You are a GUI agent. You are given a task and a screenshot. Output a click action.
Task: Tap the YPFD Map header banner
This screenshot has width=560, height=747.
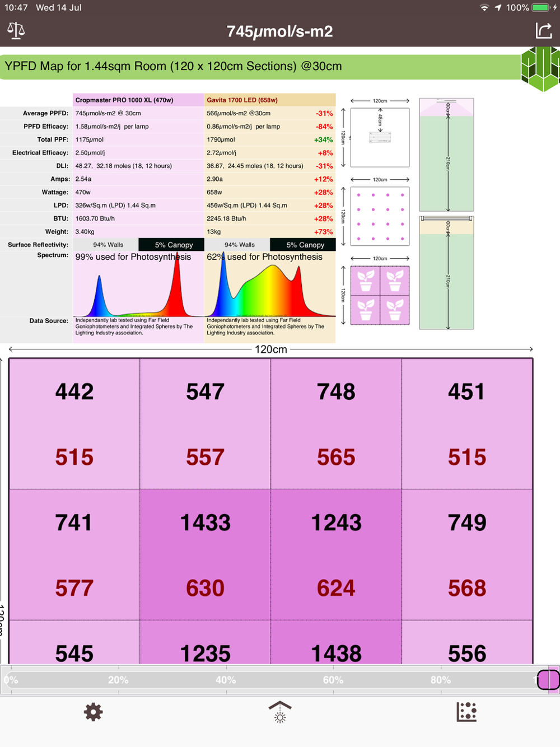click(260, 66)
